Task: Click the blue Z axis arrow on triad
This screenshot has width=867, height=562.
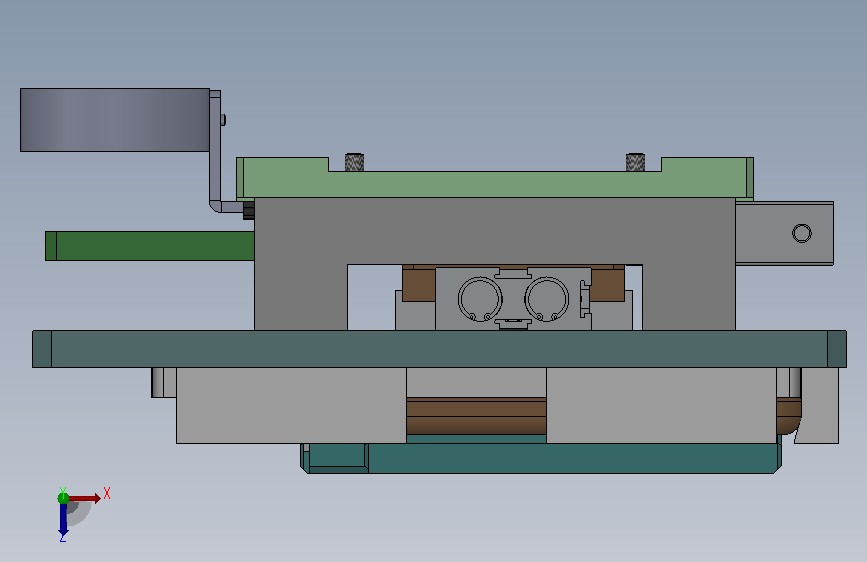Action: coord(63,520)
